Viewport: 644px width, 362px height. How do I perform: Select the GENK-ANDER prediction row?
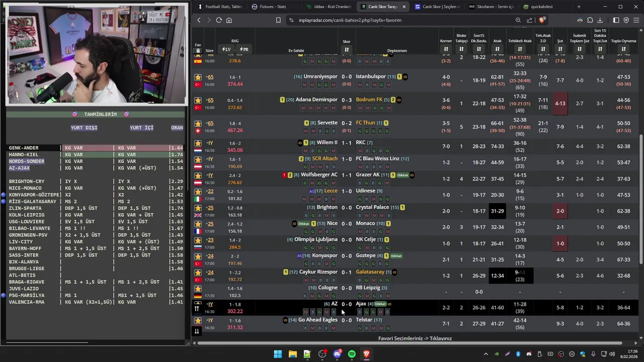point(96,148)
